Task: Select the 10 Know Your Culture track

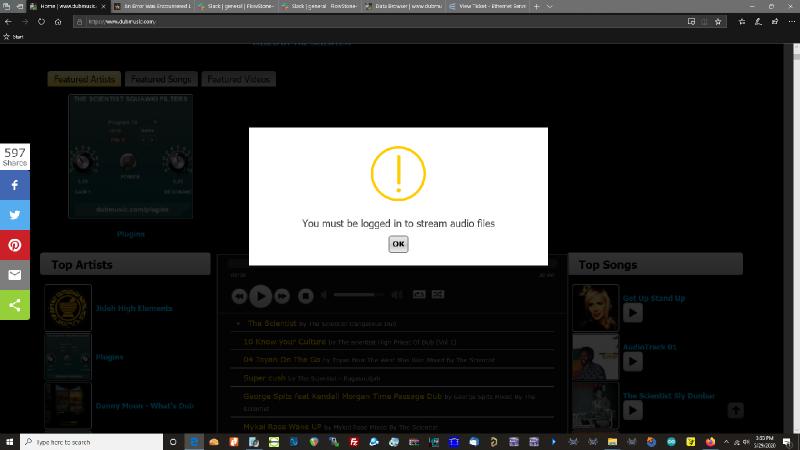Action: 285,342
